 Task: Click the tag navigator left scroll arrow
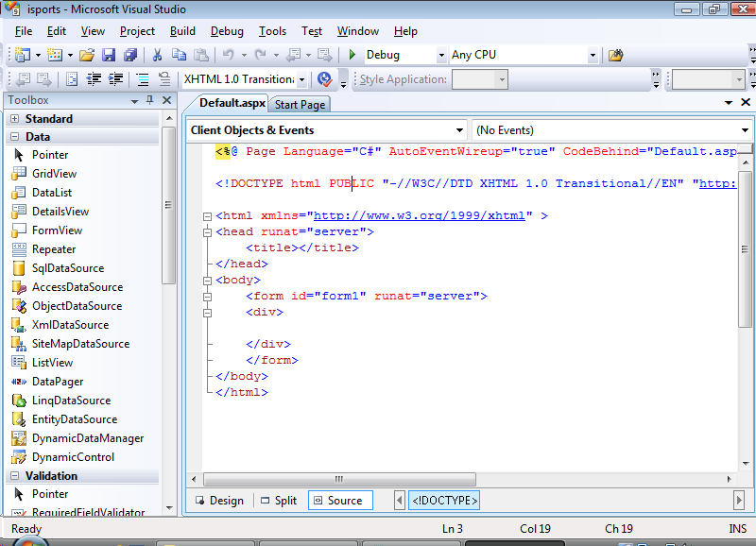pyautogui.click(x=399, y=501)
